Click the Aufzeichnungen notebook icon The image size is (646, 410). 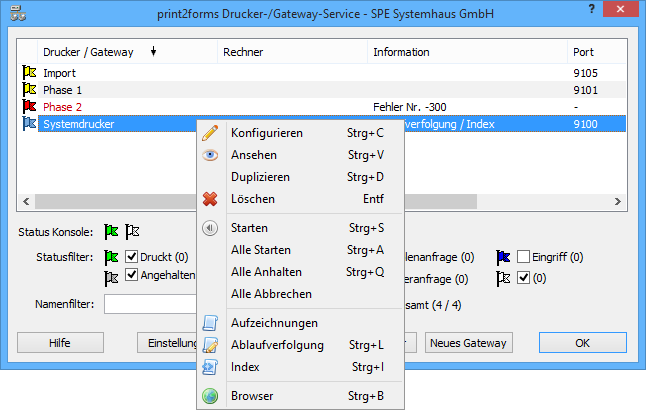point(210,323)
